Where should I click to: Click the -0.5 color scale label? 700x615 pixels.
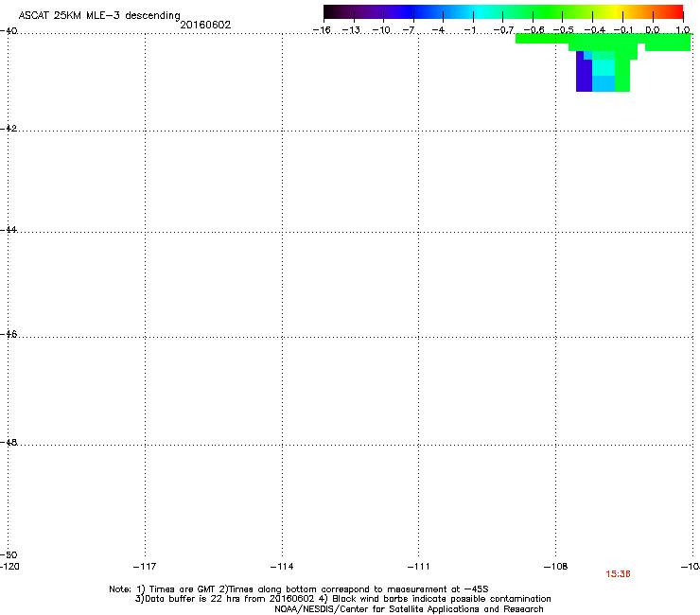564,30
